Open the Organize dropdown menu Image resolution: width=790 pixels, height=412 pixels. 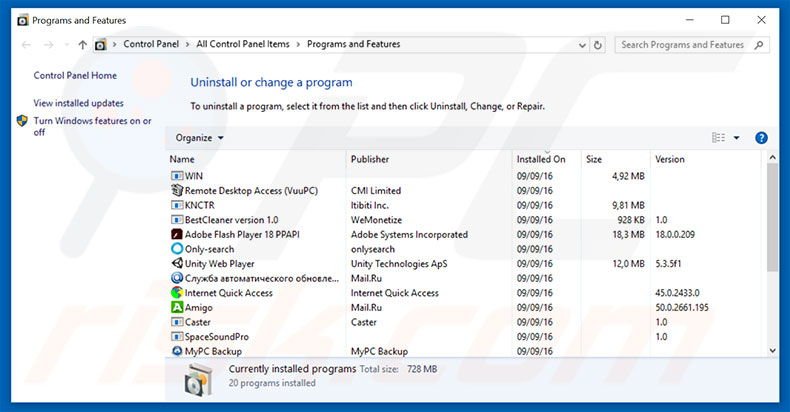coord(199,138)
